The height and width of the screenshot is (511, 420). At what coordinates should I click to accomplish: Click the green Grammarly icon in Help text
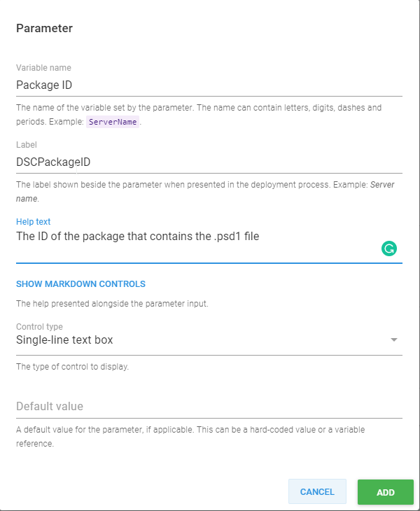389,248
